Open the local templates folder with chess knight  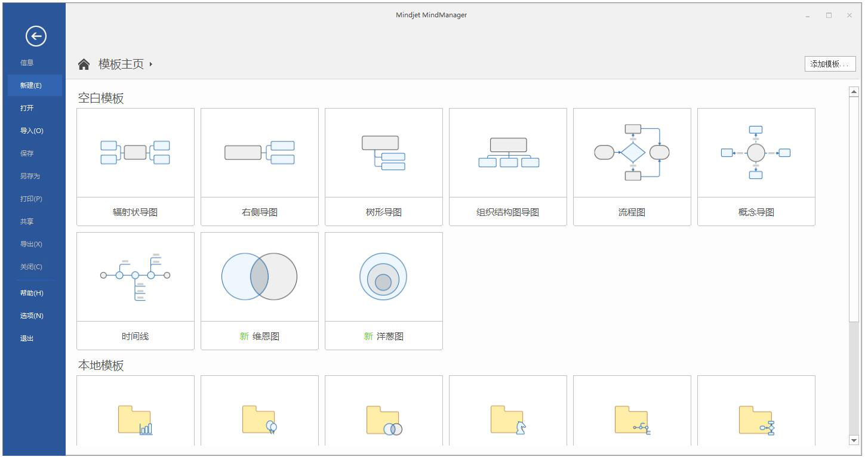coord(508,420)
